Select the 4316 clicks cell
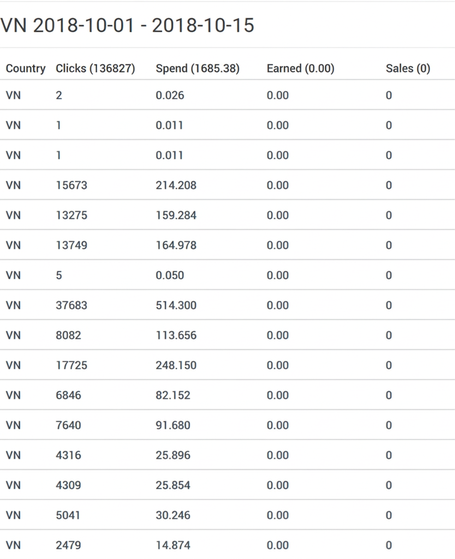455x559 pixels. tap(68, 455)
